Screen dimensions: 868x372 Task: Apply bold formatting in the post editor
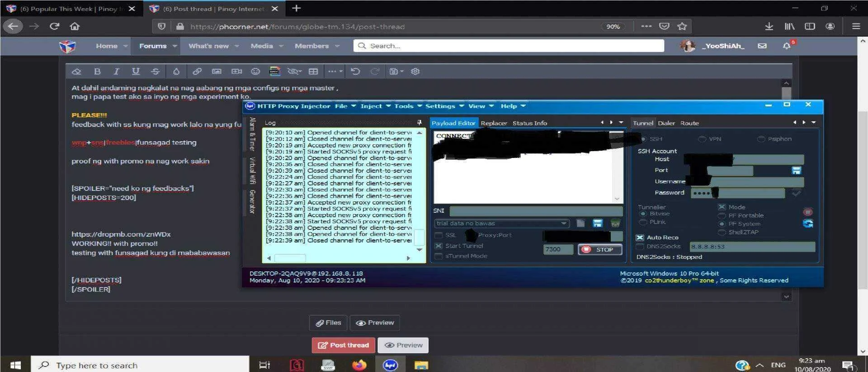click(97, 72)
